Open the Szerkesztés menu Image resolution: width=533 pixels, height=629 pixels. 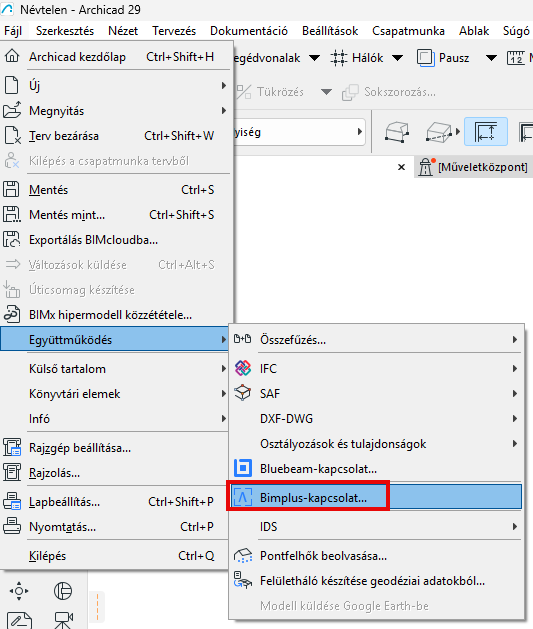tap(65, 31)
